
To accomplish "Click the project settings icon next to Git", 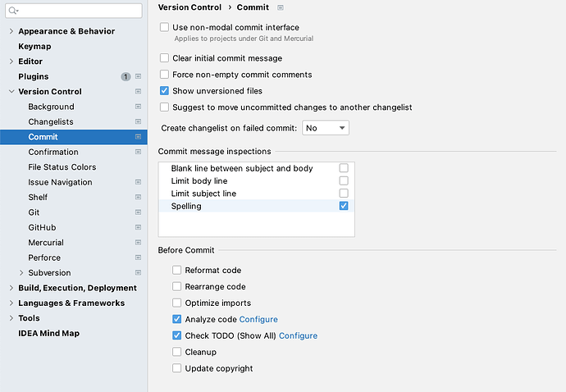I will click(x=138, y=212).
